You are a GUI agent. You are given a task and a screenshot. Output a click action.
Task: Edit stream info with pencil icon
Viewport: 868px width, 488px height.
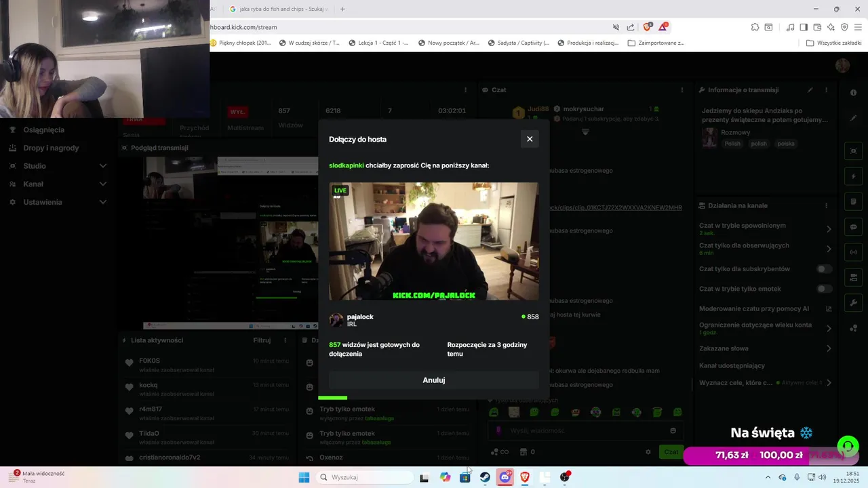810,89
